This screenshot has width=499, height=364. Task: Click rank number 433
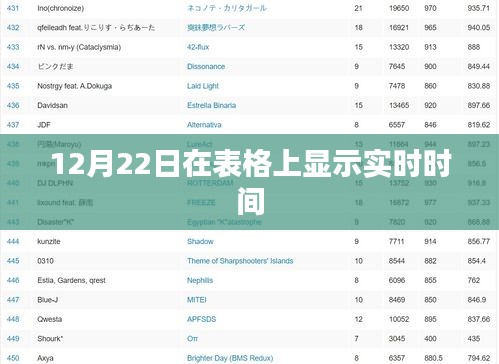point(13,47)
